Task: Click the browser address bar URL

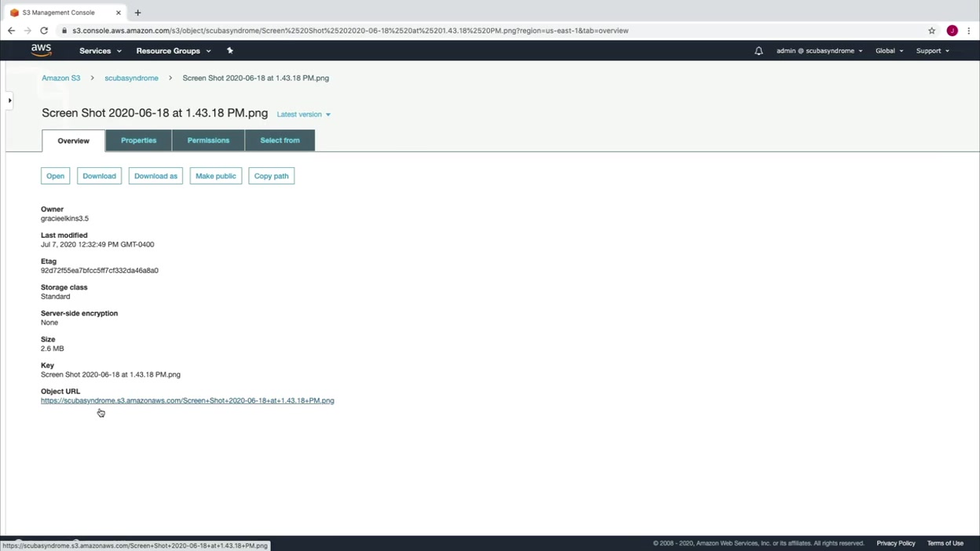Action: click(350, 31)
